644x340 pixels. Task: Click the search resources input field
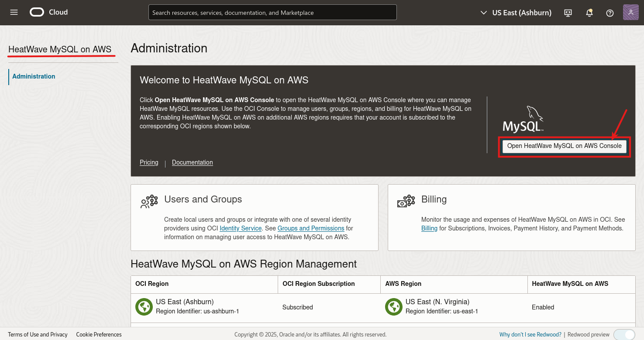272,12
